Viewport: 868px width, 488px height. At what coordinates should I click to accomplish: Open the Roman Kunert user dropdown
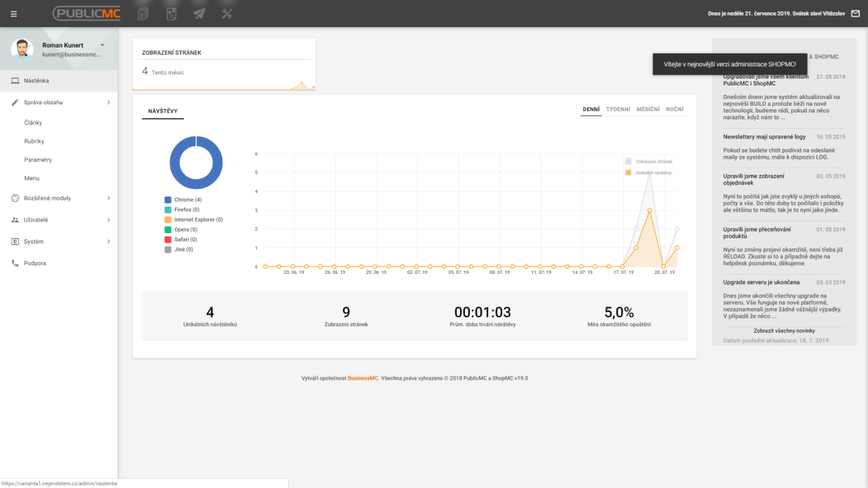point(102,45)
